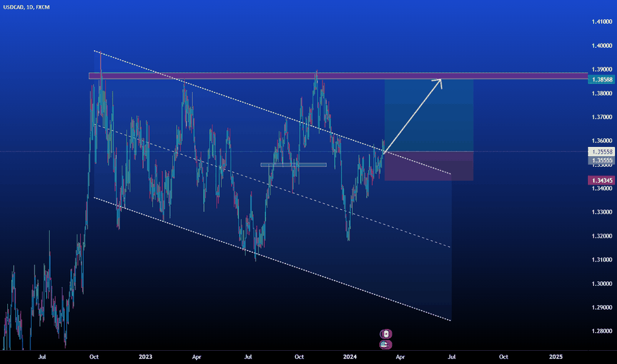This screenshot has width=617, height=364.
Task: Click the 1.32000 price axis label
Action: [x=602, y=236]
